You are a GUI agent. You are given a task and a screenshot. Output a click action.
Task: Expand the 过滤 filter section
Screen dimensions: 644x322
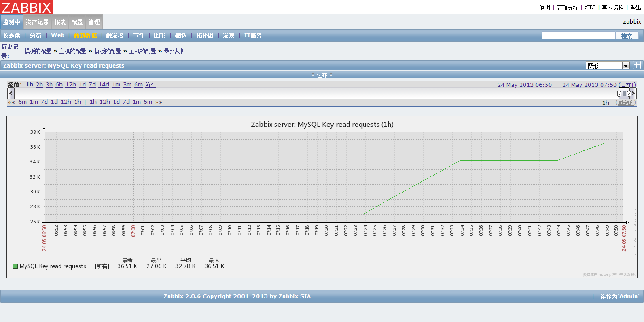click(x=322, y=75)
